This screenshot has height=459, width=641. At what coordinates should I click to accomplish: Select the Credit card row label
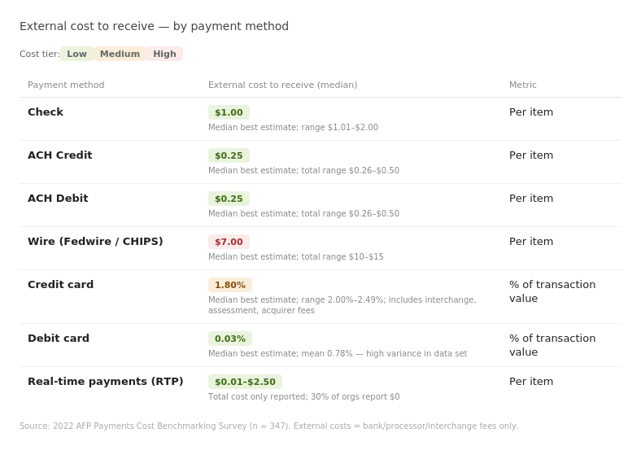61,284
